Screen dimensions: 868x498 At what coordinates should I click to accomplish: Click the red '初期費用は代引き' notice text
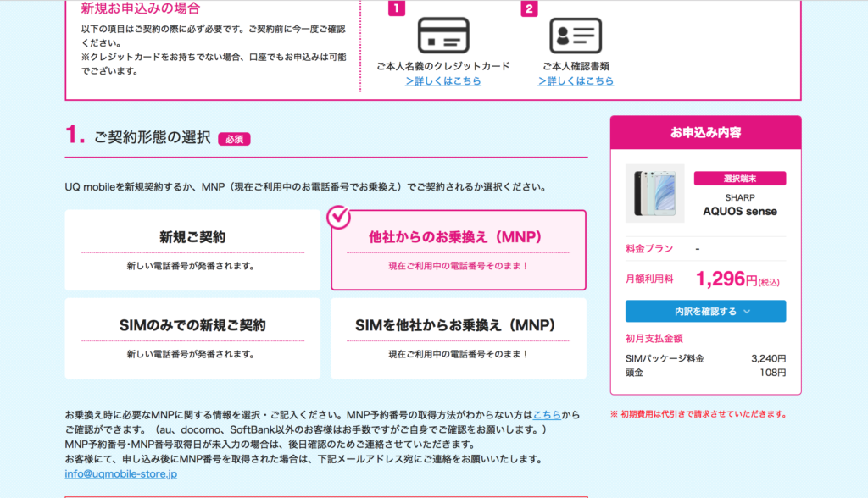pos(698,414)
